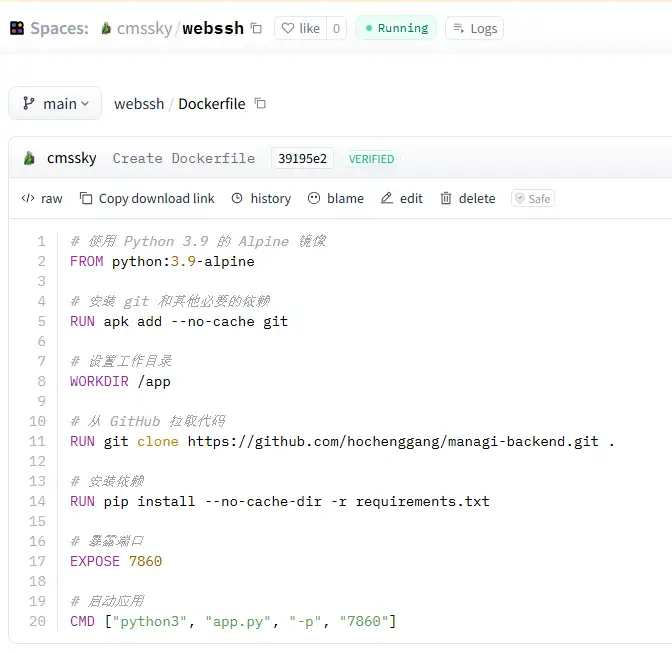Open commit hash 39195e2

(x=303, y=159)
